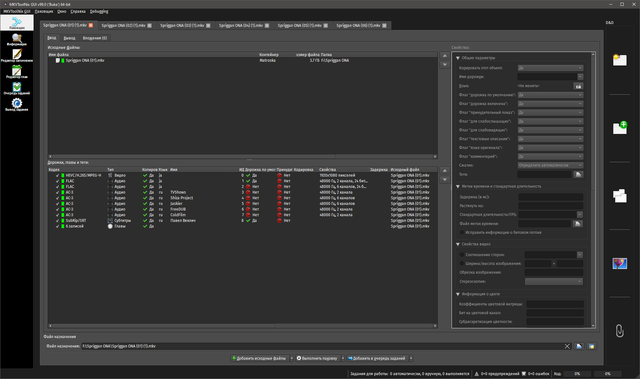640x379 pixels.
Task: Browse for timestamps file (Файл меток времени)
Action: [577, 224]
